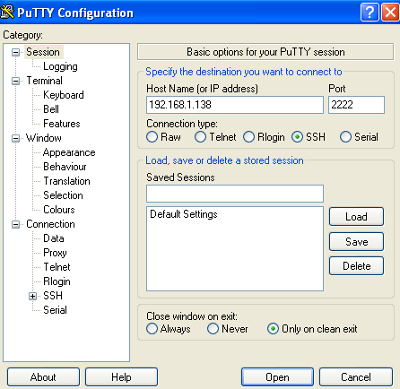Click the Port input field
400x389 pixels.
tap(356, 105)
